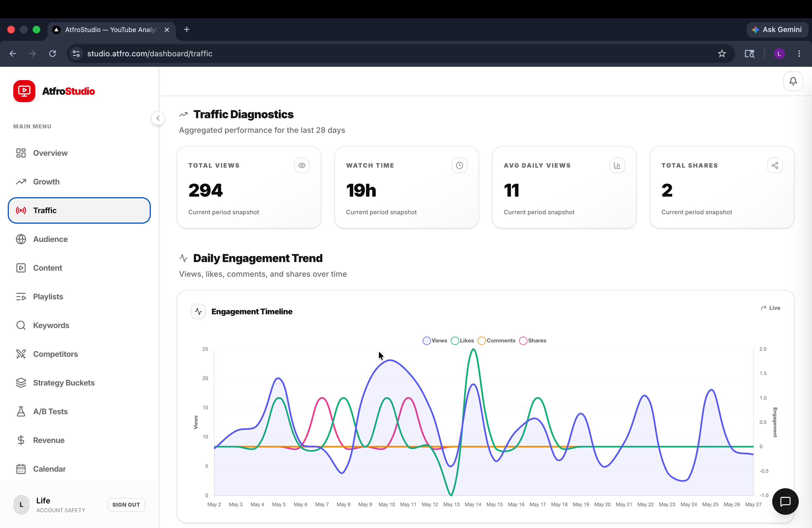Bookmark this page with the star icon
812x528 pixels.
click(x=722, y=54)
